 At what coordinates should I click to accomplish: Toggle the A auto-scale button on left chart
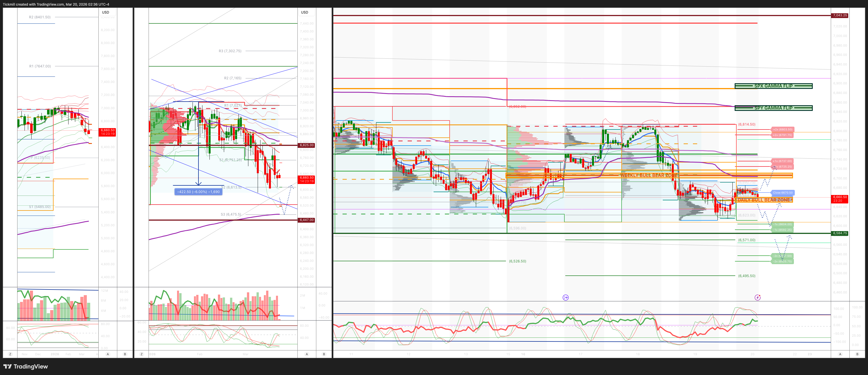click(x=108, y=354)
